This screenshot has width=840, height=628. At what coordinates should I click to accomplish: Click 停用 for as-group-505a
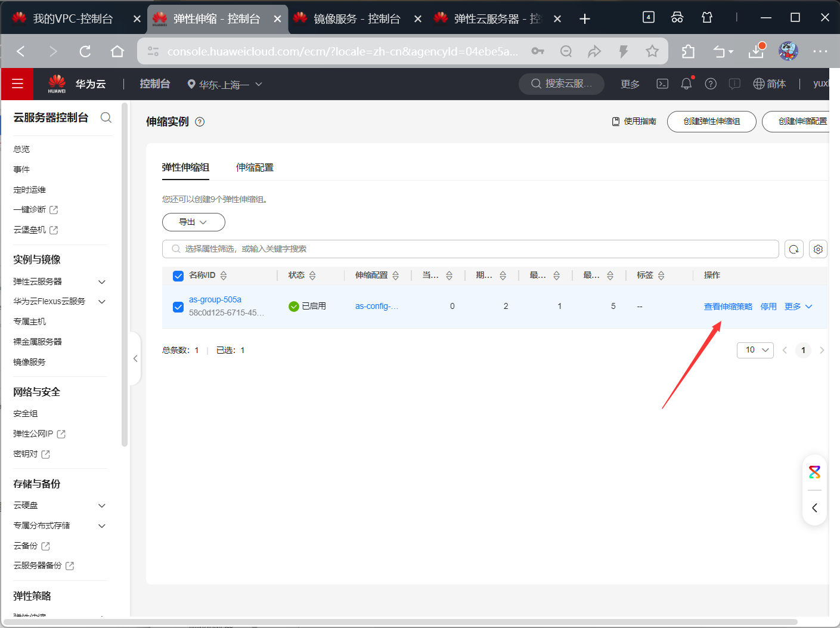768,307
